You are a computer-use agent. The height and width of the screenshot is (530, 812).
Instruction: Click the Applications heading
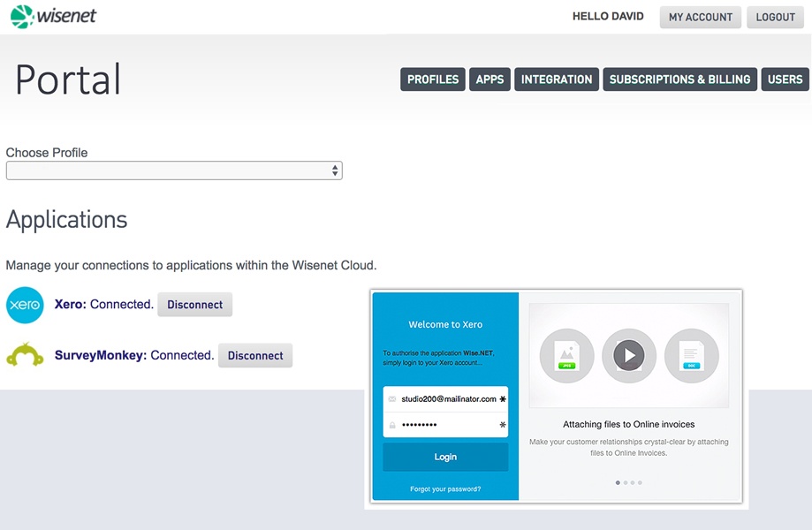click(x=67, y=220)
